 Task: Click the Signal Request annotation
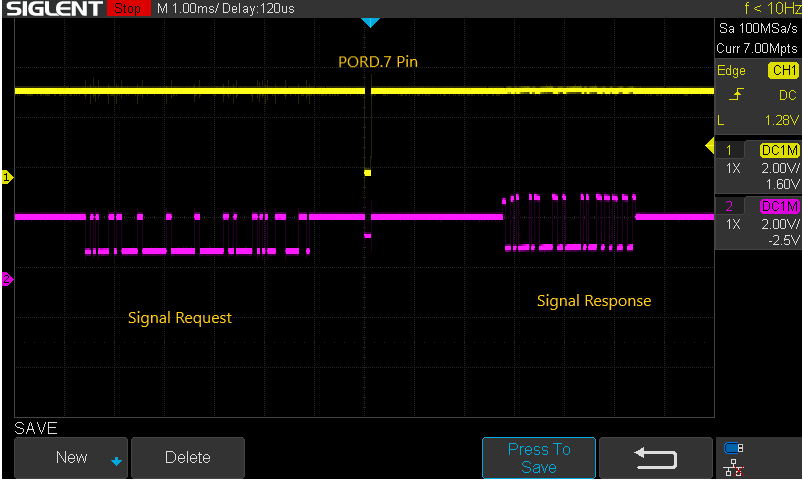[x=180, y=318]
